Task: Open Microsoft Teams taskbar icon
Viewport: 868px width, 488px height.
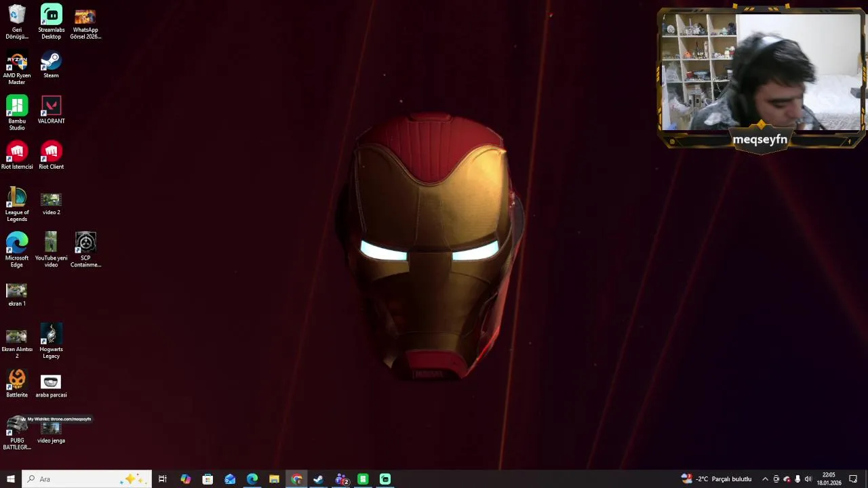Action: pyautogui.click(x=341, y=479)
